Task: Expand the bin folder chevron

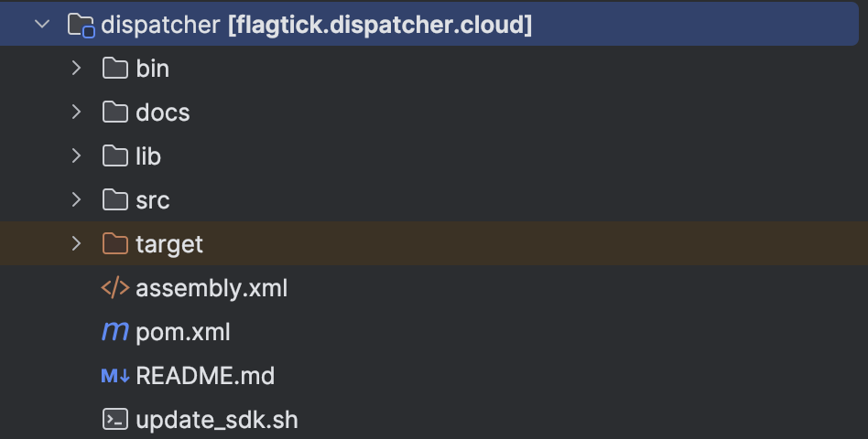Action: [77, 69]
